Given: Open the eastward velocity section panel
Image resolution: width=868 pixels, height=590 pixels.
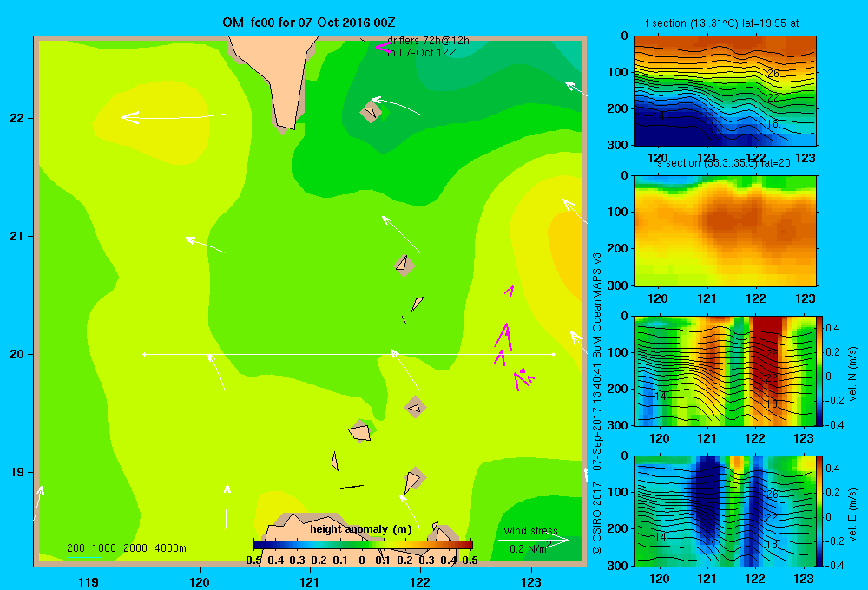Looking at the screenshot, I should click(x=725, y=510).
